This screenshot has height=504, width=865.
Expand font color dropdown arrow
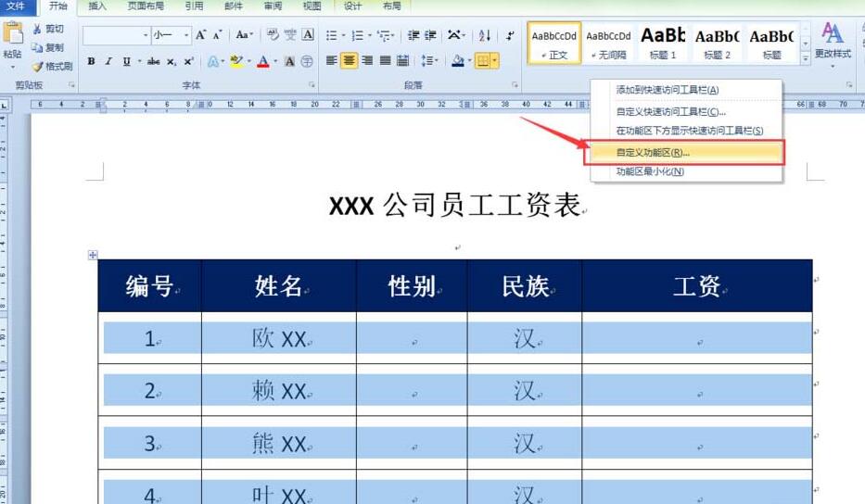pyautogui.click(x=275, y=61)
